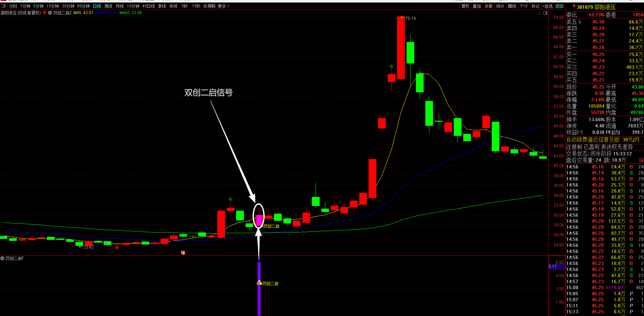Click the 5.17 value marker on sub-chart axis
Viewport: 644px width, 316px height.
(556, 267)
